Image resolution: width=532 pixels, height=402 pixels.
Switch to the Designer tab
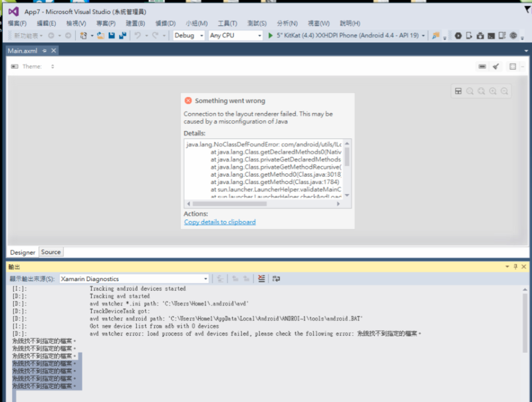tap(23, 252)
